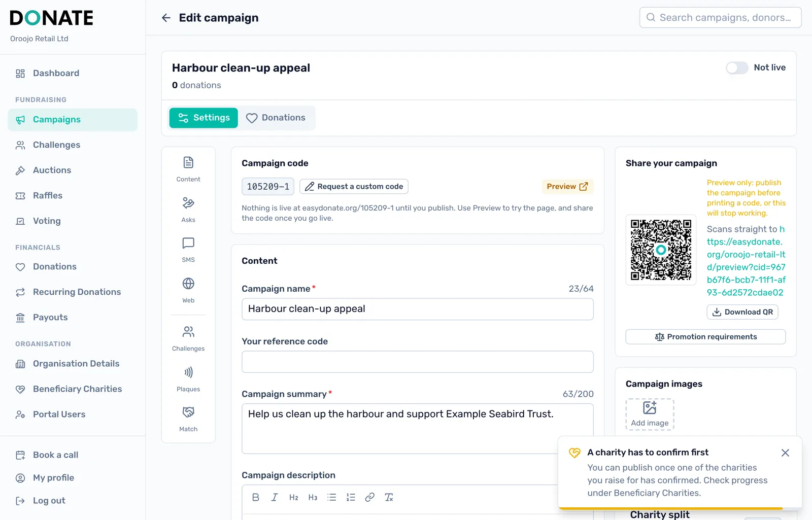Open the Challenges section in settings rail
The height and width of the screenshot is (520, 812).
[188, 338]
